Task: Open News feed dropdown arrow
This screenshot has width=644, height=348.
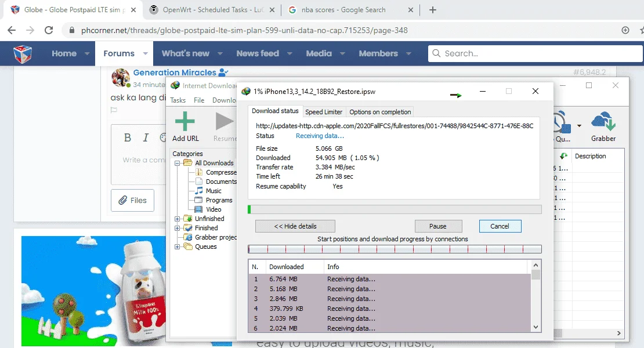Action: point(290,54)
